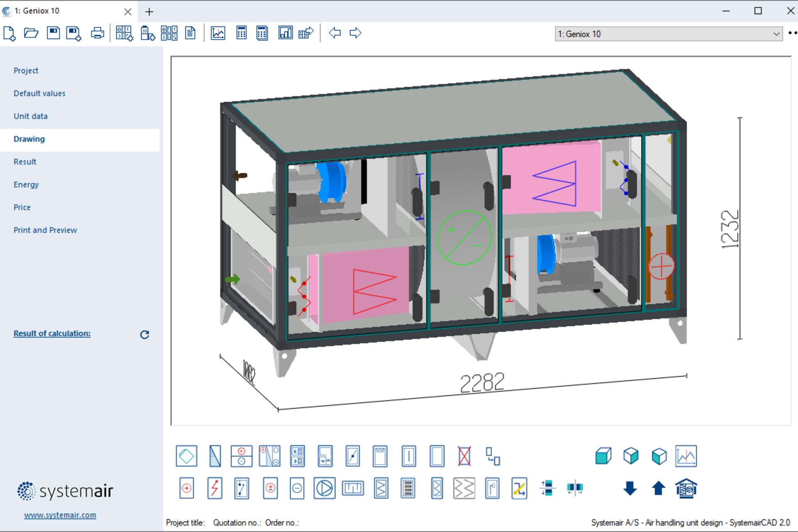Image resolution: width=798 pixels, height=532 pixels.
Task: Open the Geniox 10 unit dropdown
Action: 668,34
